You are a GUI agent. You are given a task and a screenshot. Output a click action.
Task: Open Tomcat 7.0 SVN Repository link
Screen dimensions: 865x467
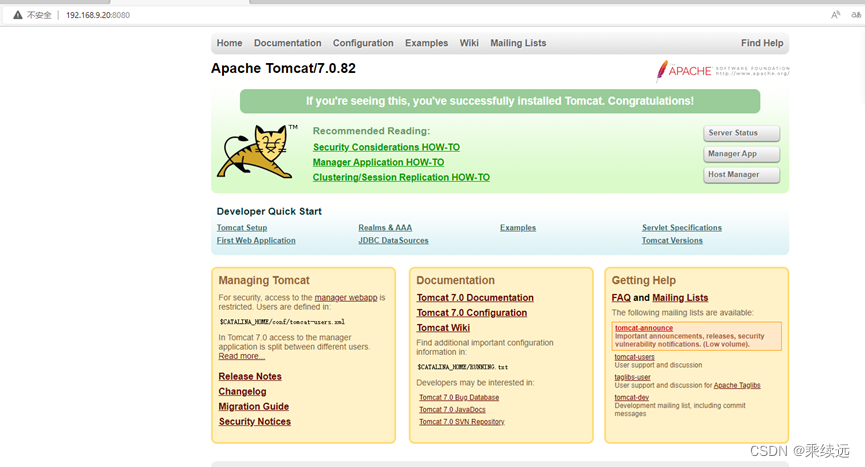coord(462,422)
